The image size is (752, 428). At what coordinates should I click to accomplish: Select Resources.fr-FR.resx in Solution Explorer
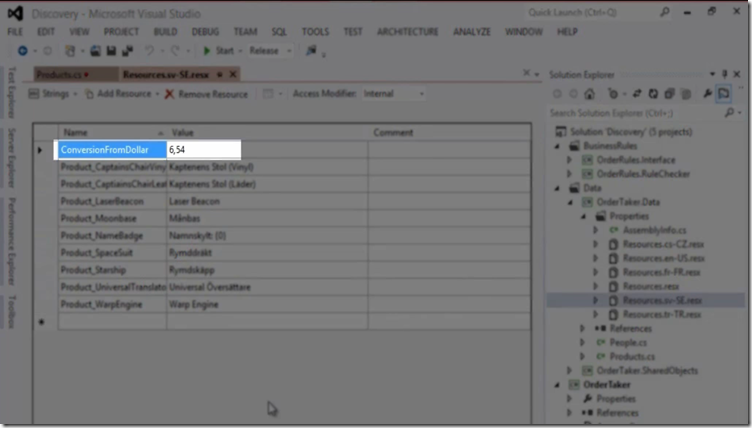coord(661,273)
